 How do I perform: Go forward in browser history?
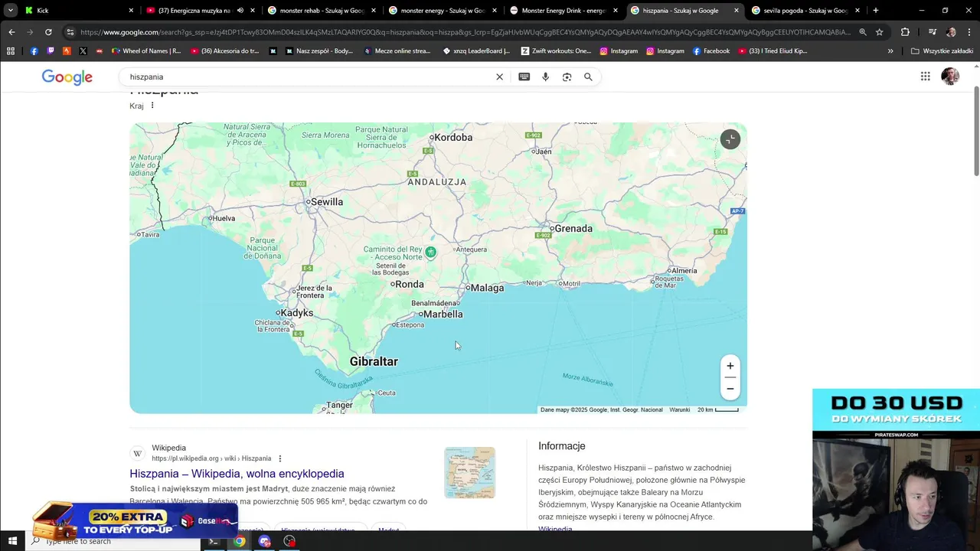tap(30, 32)
